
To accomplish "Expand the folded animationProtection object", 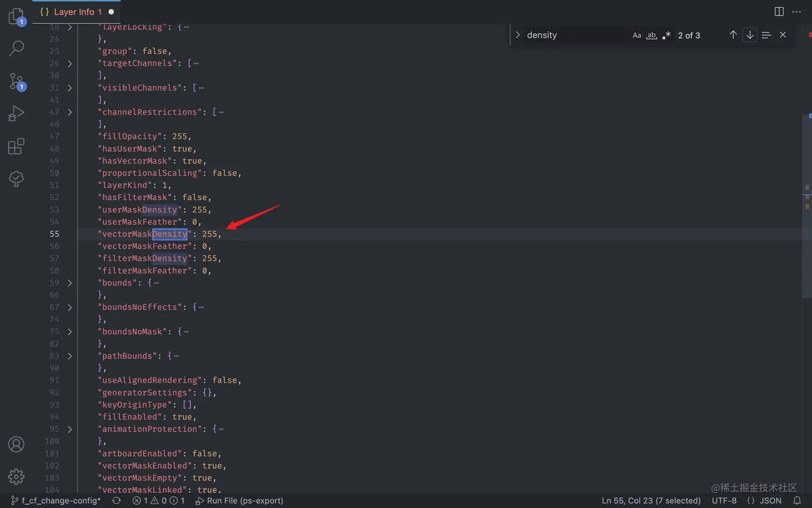I will click(70, 429).
